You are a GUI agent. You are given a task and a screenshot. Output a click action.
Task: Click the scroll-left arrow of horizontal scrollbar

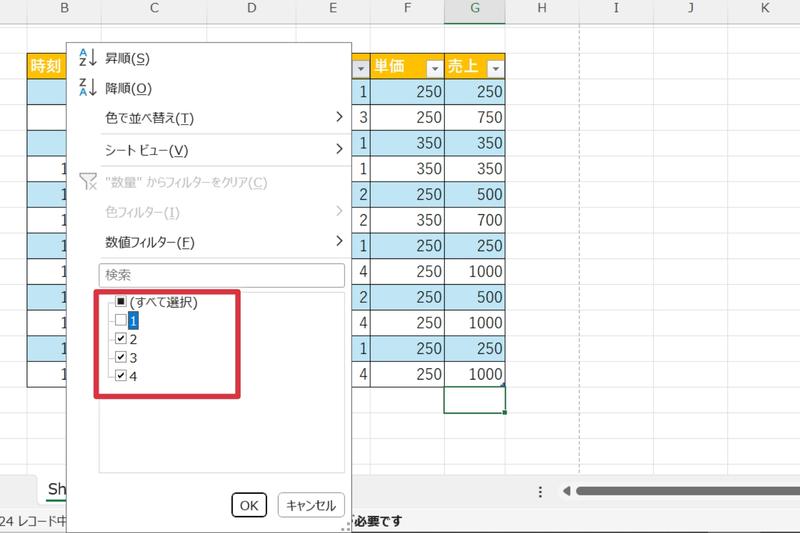[x=566, y=491]
